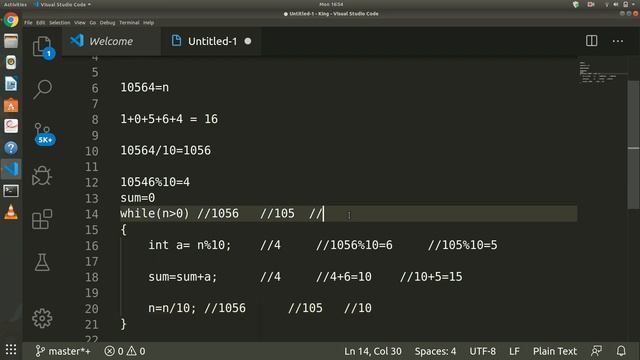Open the Search view in activity bar
640x360 pixels.
42,89
